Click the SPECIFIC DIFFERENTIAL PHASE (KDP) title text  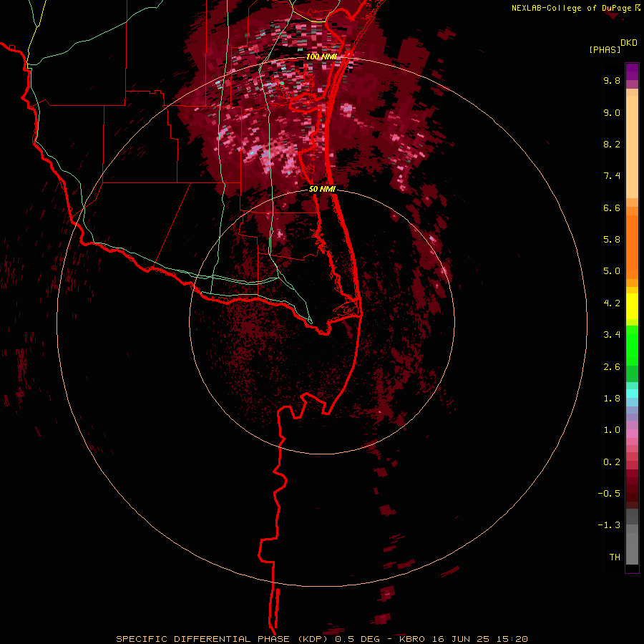coord(223,639)
